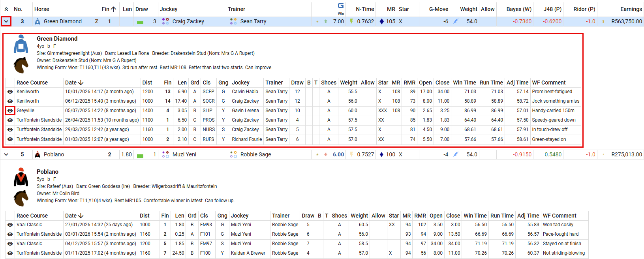This screenshot has width=644, height=259.
Task: Collapse all rows with the double-chevron header icon
Action: (x=6, y=9)
